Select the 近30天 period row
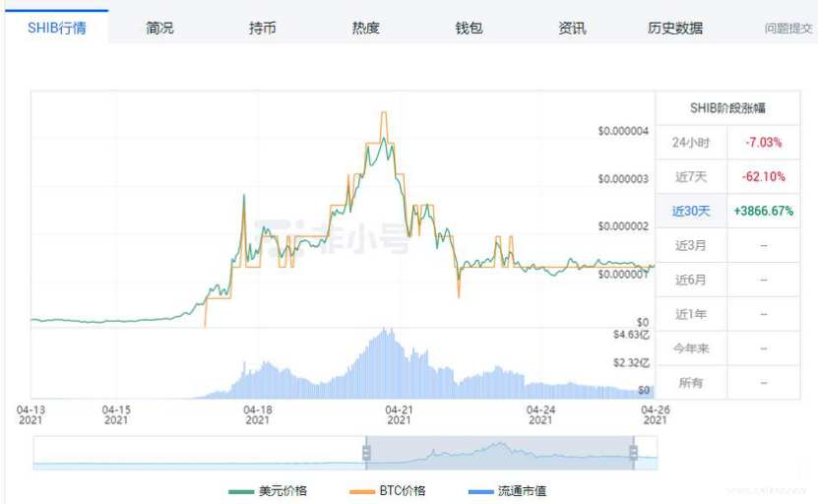Image resolution: width=818 pixels, height=504 pixels. pyautogui.click(x=690, y=211)
